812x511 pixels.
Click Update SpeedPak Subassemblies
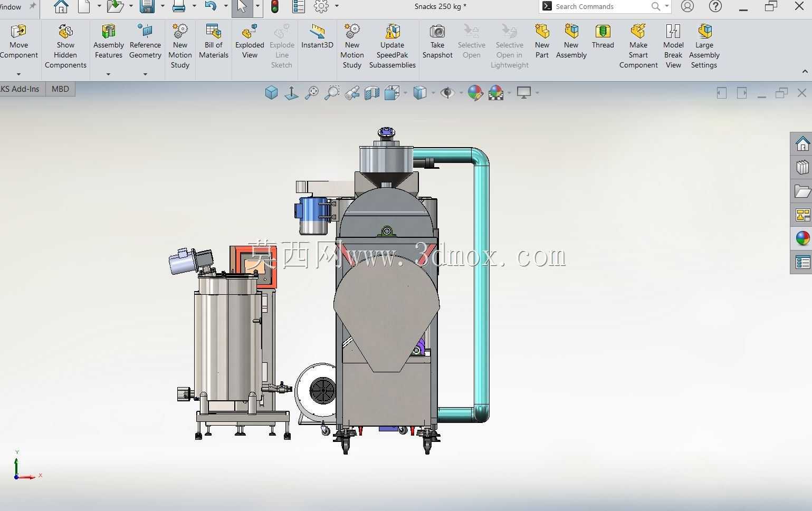click(393, 46)
